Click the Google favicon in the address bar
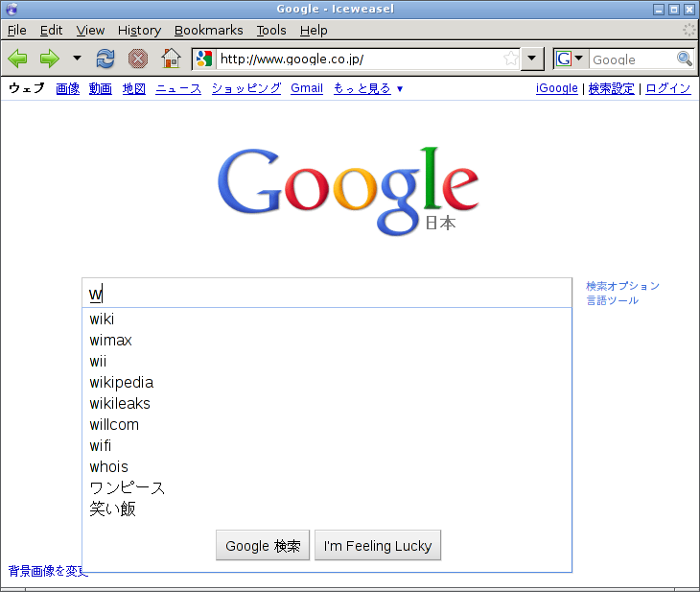The image size is (700, 592). coord(204,59)
